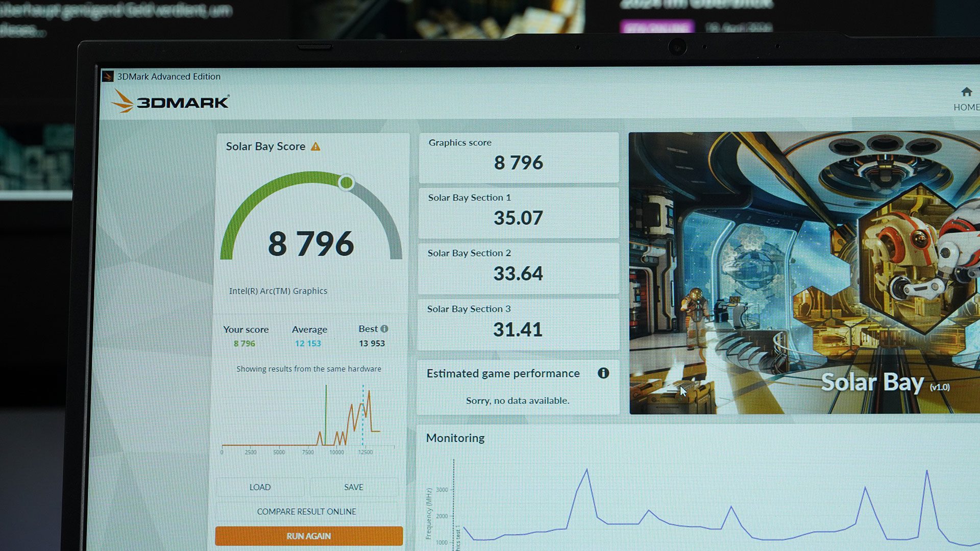Open the Estimated game performance info icon
This screenshot has height=551, width=980.
point(603,373)
